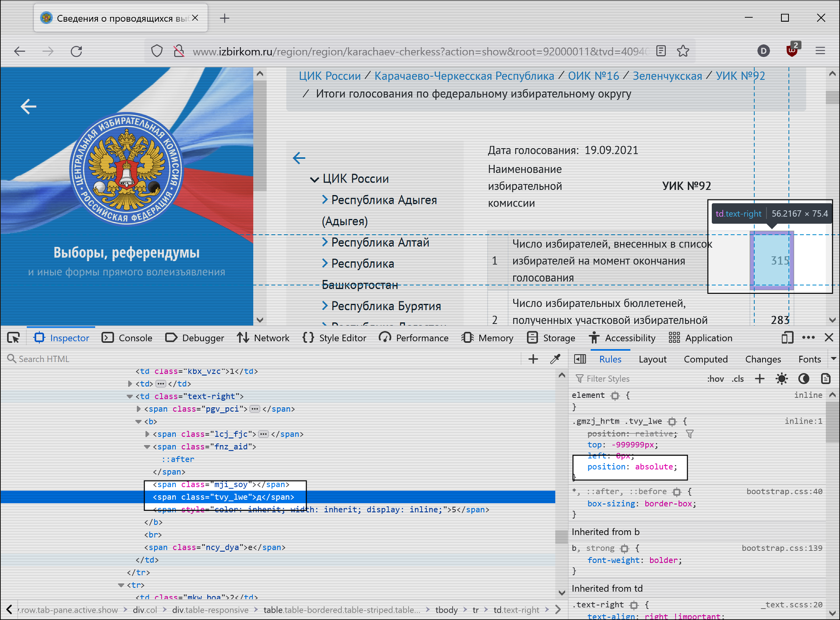Expand span with class pgv_pci

click(139, 409)
